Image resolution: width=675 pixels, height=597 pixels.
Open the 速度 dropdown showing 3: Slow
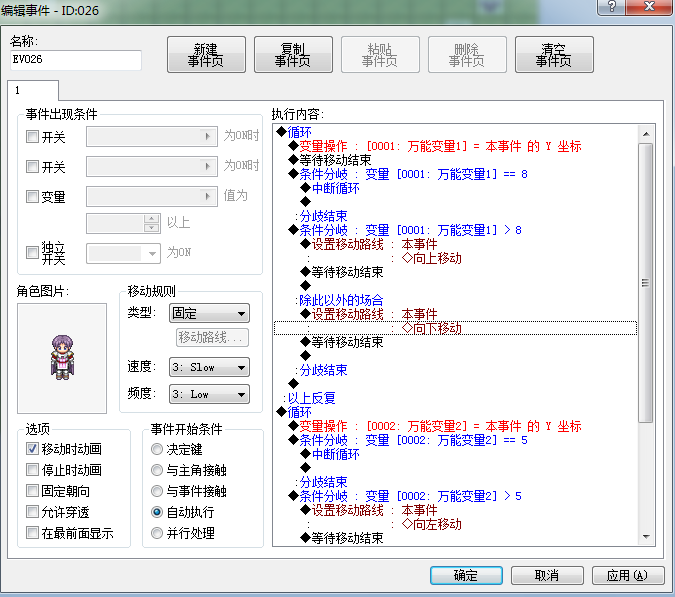coord(209,367)
